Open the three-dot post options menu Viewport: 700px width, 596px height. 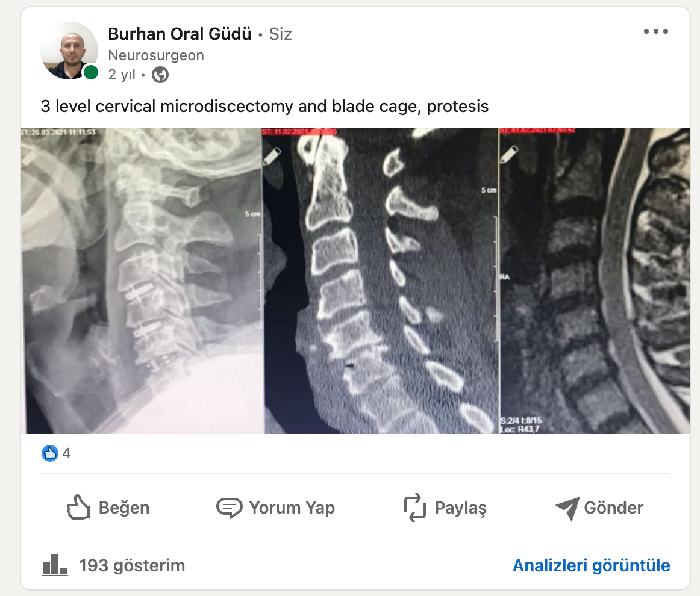(x=656, y=31)
